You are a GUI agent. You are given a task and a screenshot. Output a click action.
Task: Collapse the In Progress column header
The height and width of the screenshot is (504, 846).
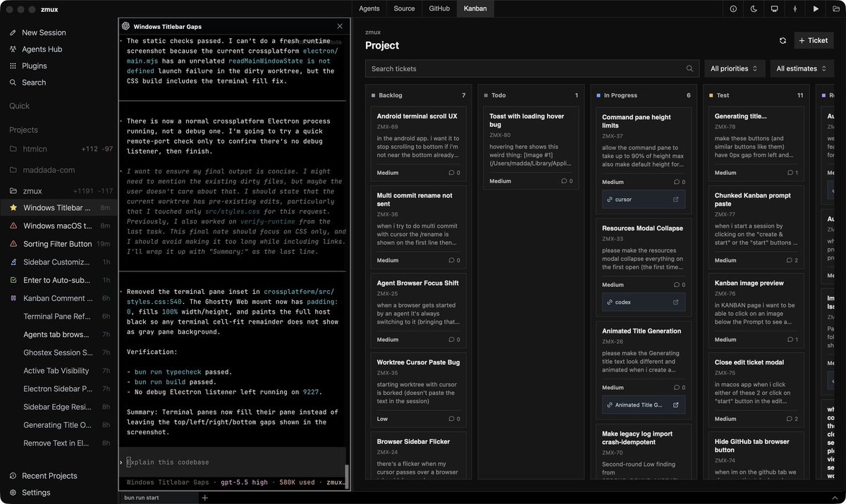coord(643,95)
